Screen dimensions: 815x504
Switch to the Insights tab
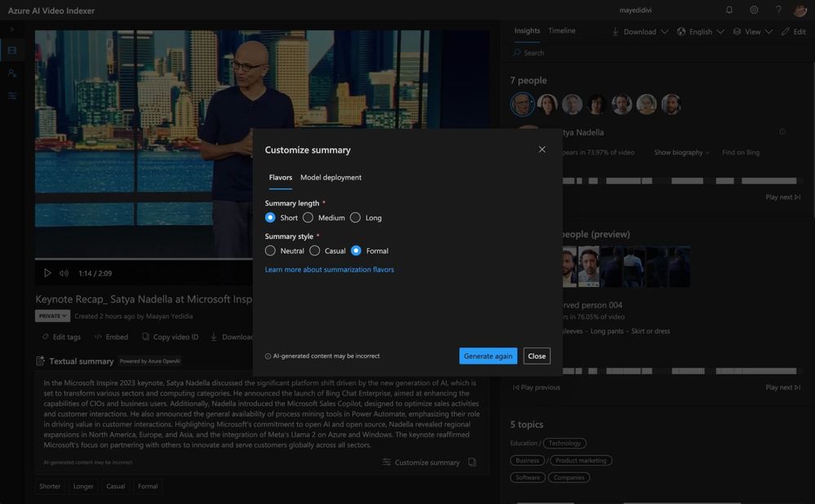point(527,31)
